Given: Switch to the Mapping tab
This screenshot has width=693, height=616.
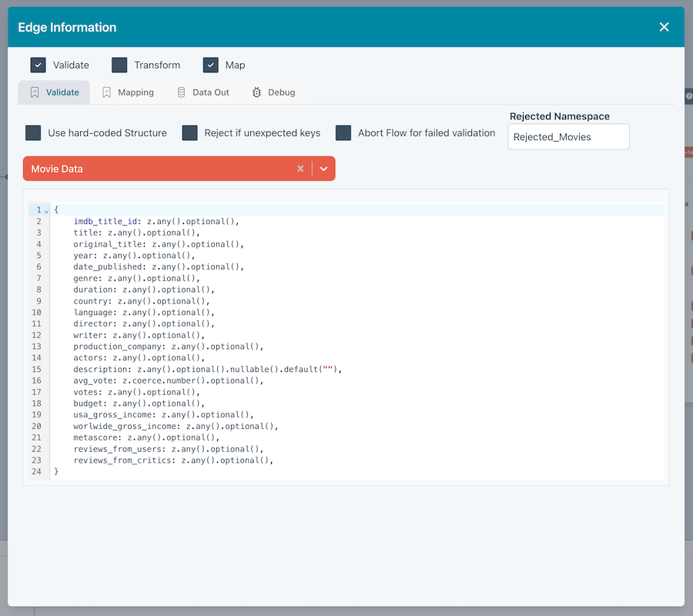Looking at the screenshot, I should pyautogui.click(x=136, y=92).
